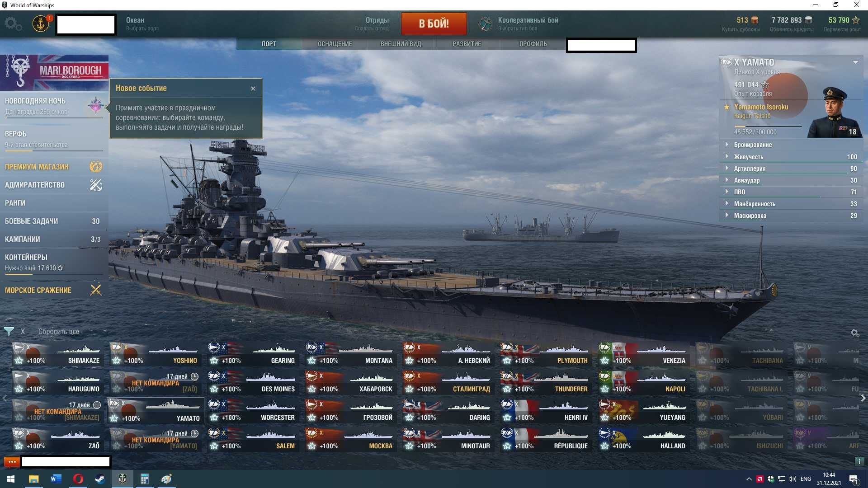Select the THUNDERER ship card
868x488 pixels.
(546, 383)
